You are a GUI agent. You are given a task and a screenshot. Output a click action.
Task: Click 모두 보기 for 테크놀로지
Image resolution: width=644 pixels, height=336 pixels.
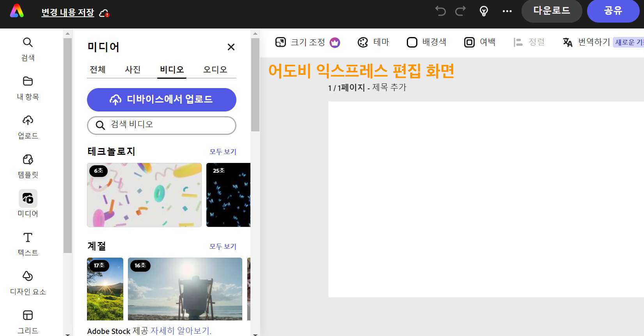coord(223,152)
